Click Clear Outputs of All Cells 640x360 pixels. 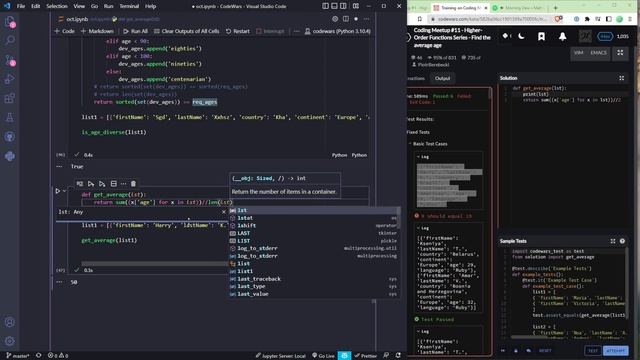click(x=186, y=31)
